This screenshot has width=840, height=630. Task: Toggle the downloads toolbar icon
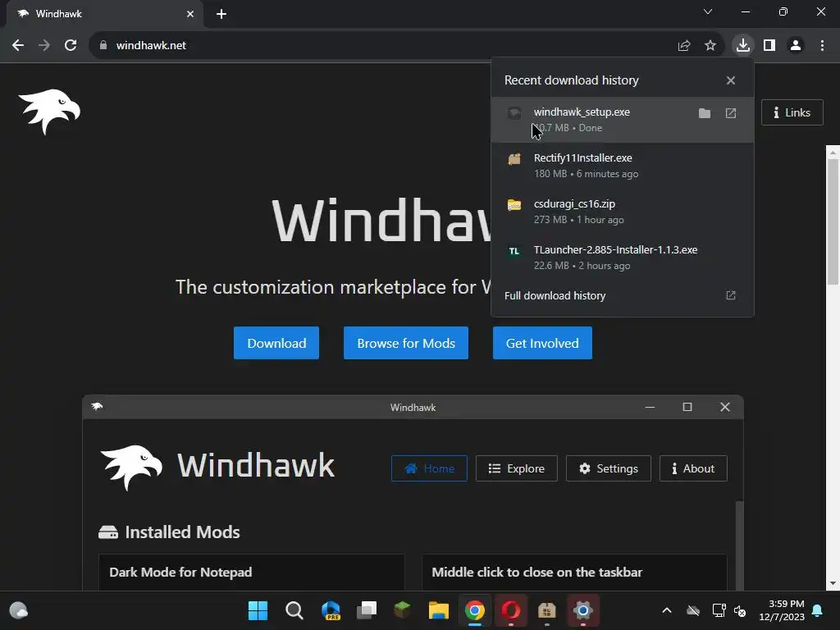pos(742,45)
